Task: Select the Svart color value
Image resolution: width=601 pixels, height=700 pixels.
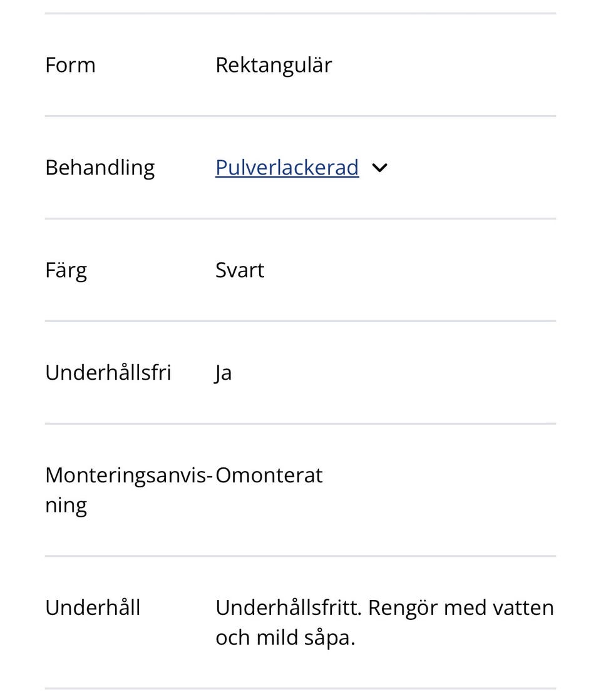Action: coord(240,270)
